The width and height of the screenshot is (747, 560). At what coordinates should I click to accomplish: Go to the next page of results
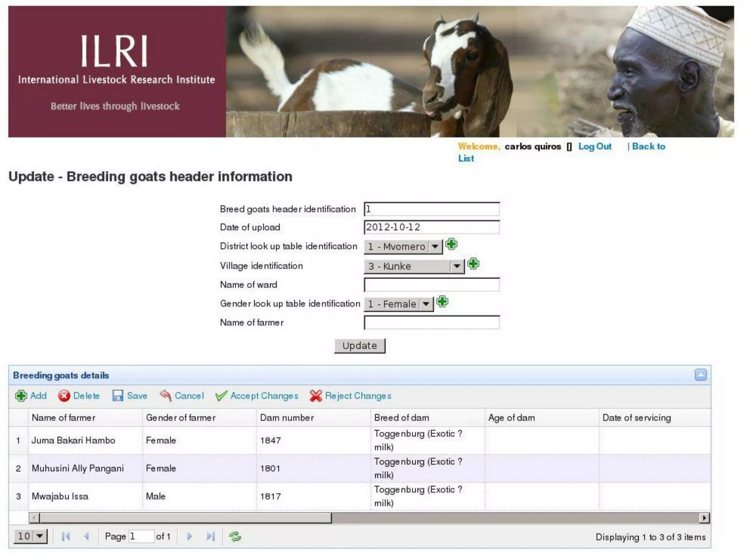click(189, 536)
